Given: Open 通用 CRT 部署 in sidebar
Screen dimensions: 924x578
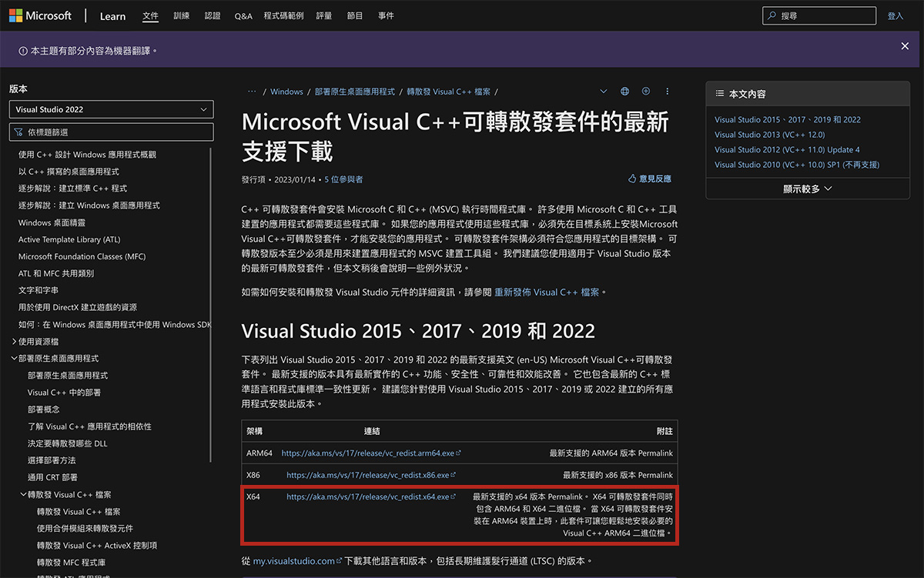Looking at the screenshot, I should point(52,477).
